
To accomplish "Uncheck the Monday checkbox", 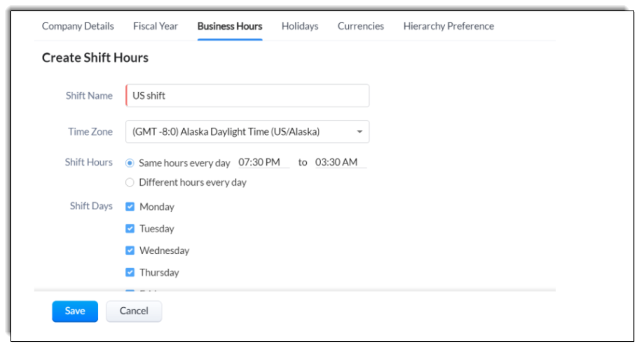I will pos(130,206).
